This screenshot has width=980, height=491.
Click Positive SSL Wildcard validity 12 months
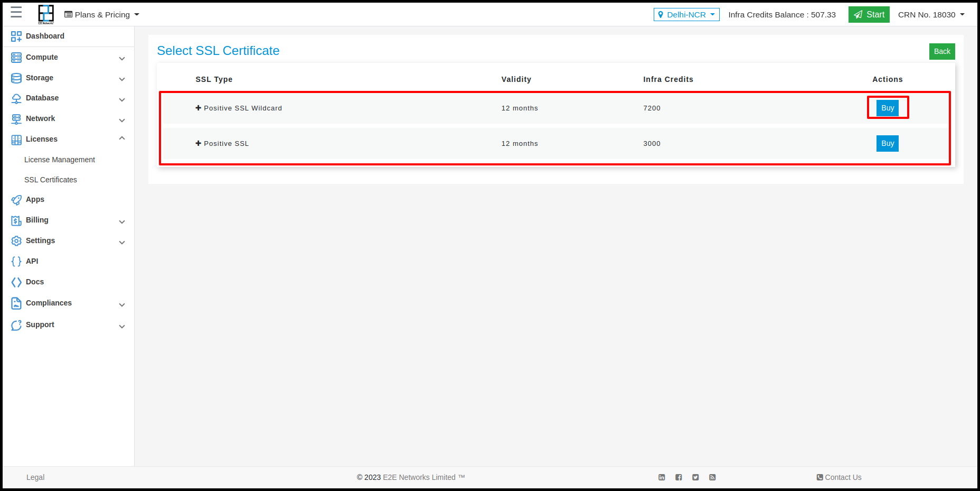520,108
